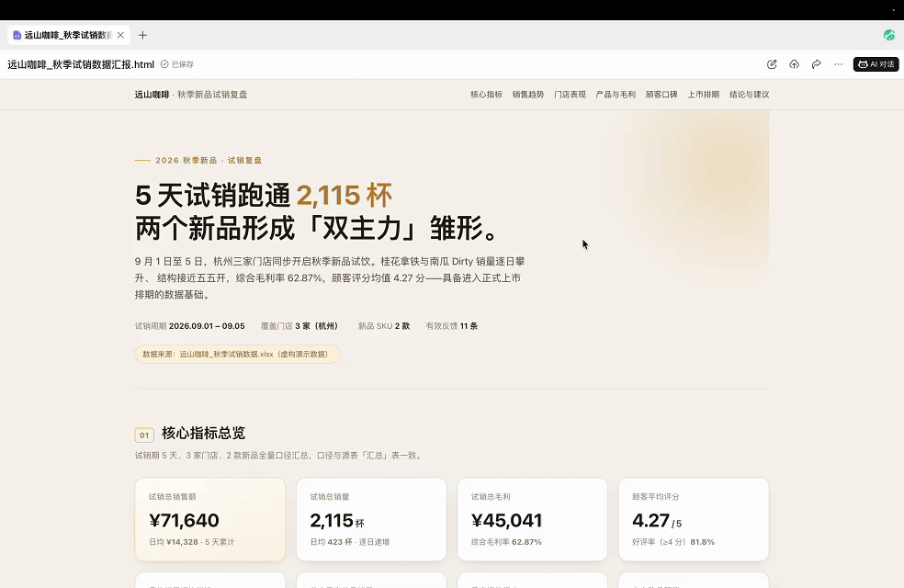Viewport: 904px width, 588px height.
Task: Open the 顾客口碑 nav link
Action: pyautogui.click(x=661, y=95)
